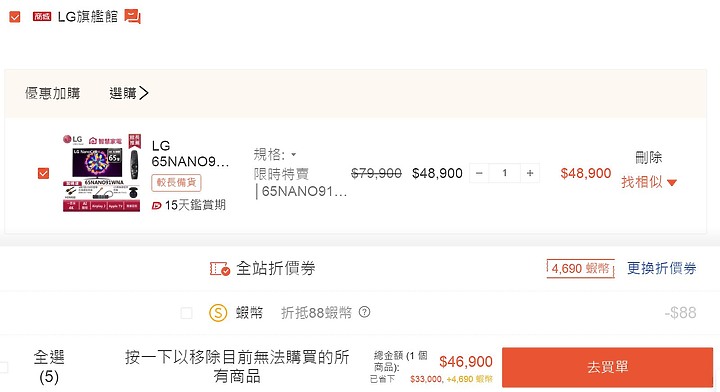Click the quantity input field showing 1
The width and height of the screenshot is (720, 392).
pyautogui.click(x=505, y=173)
